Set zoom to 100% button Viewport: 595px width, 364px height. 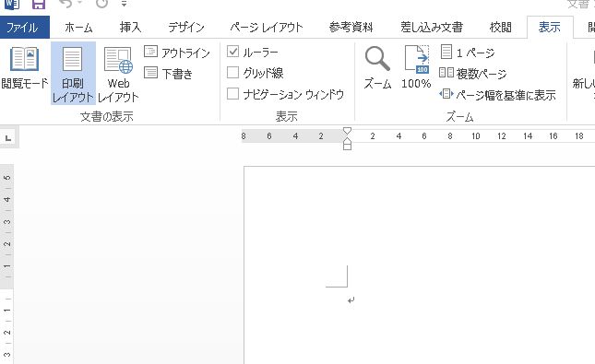click(416, 67)
